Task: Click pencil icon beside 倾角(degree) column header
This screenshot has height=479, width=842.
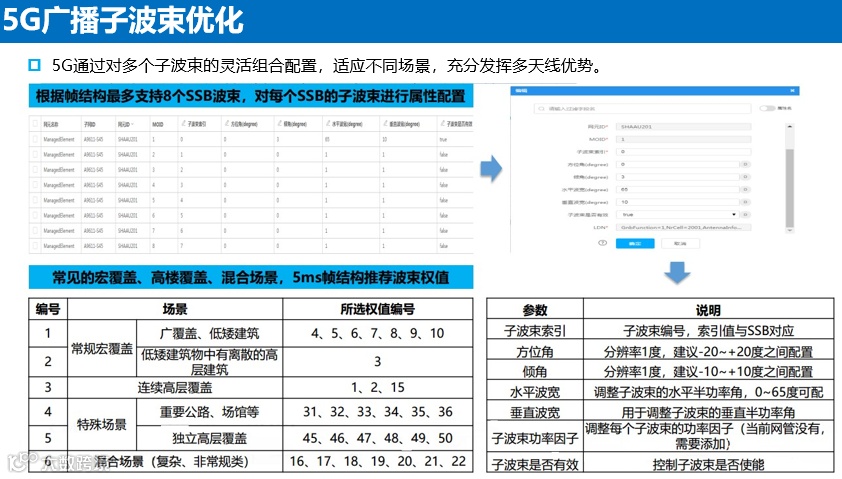Action: click(279, 124)
